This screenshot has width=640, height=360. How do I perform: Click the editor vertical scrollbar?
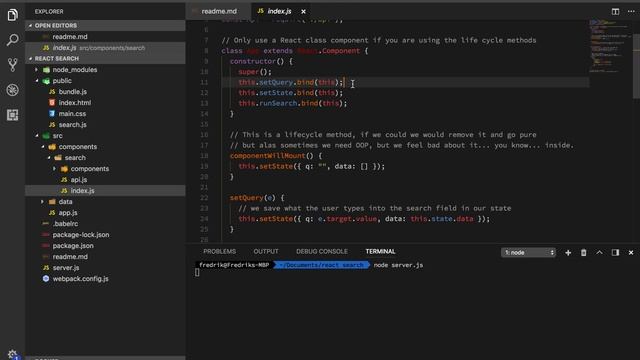[636, 67]
